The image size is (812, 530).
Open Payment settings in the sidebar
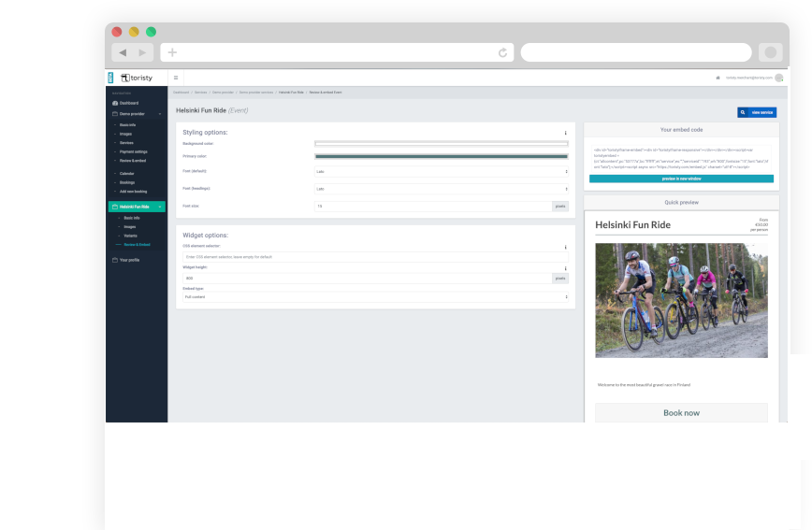coord(134,151)
